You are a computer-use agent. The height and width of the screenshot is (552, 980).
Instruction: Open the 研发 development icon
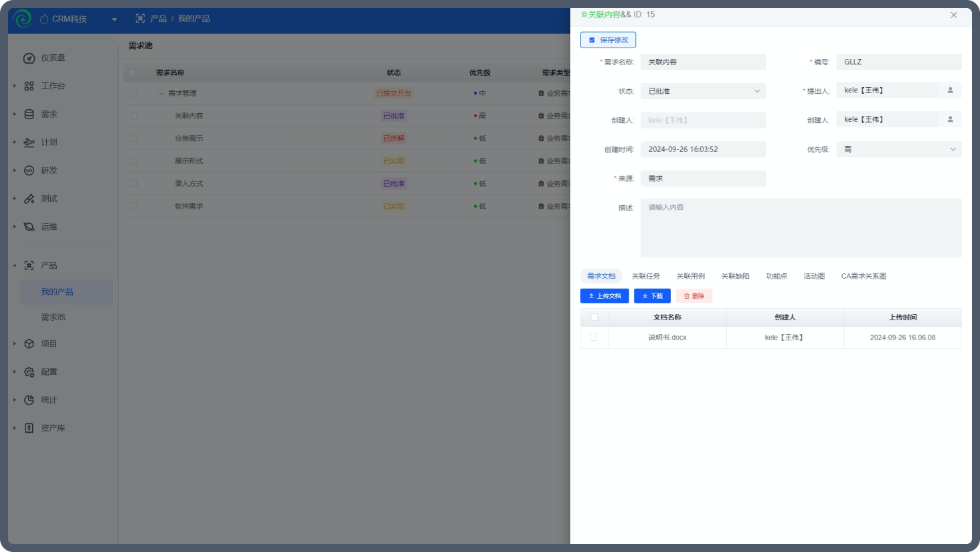click(29, 171)
